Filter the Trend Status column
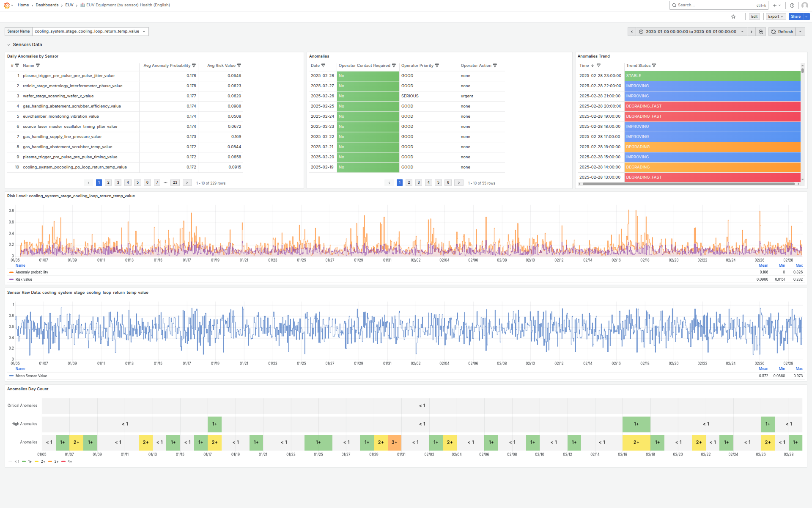 pyautogui.click(x=654, y=66)
